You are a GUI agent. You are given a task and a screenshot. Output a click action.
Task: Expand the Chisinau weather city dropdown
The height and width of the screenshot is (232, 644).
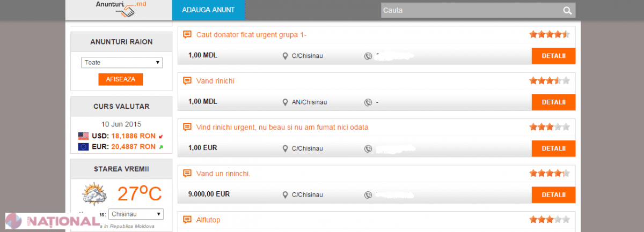click(136, 214)
